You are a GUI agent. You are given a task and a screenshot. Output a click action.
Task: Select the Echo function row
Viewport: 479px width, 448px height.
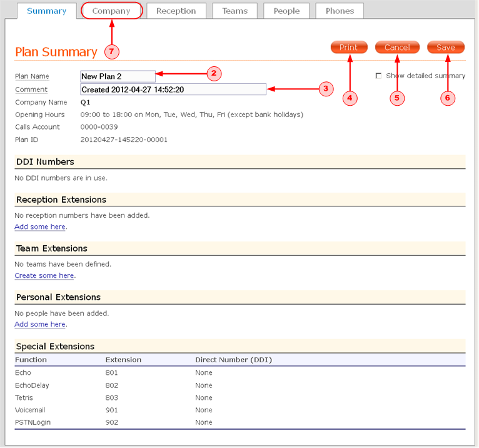[239, 373]
